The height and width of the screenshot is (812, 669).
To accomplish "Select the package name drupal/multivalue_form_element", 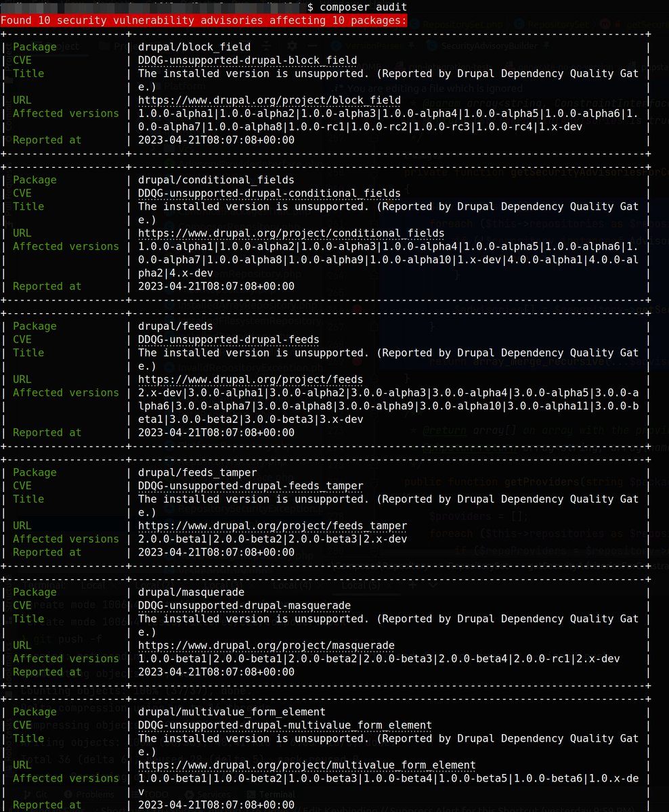I will pos(232,712).
